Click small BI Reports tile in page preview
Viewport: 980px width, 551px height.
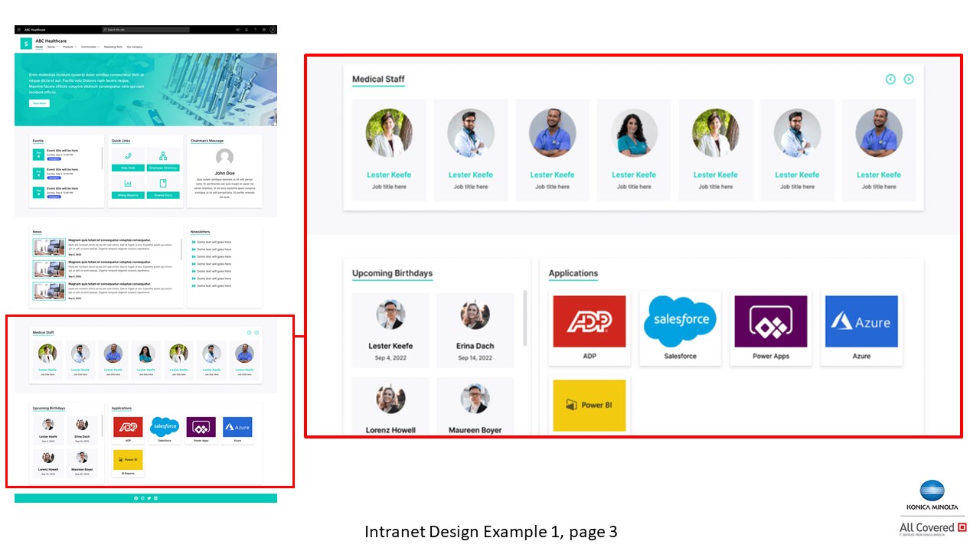(x=128, y=463)
